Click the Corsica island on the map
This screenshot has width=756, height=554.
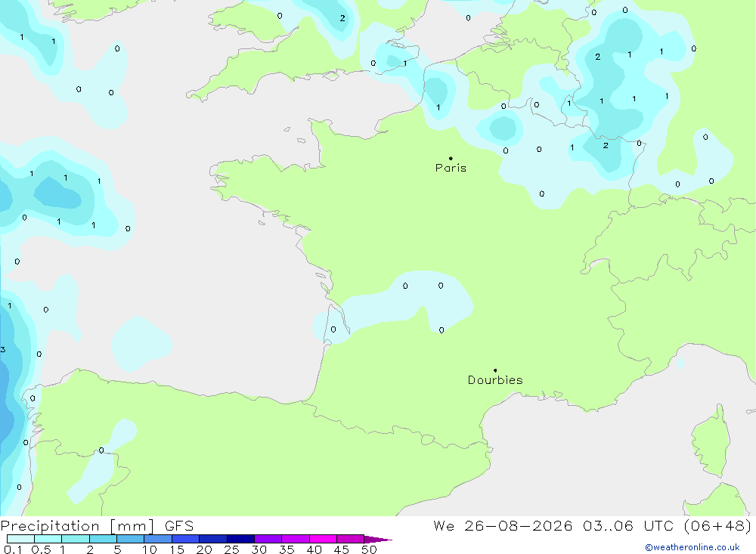point(711,441)
